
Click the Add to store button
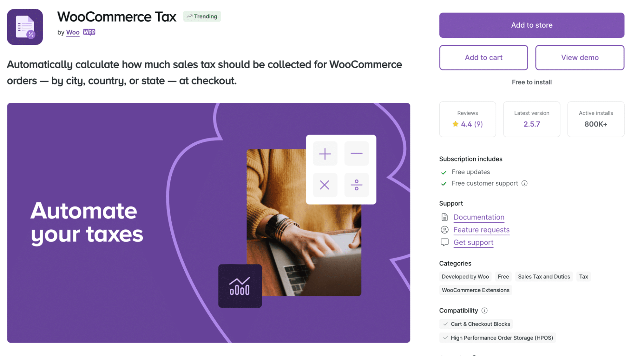532,25
